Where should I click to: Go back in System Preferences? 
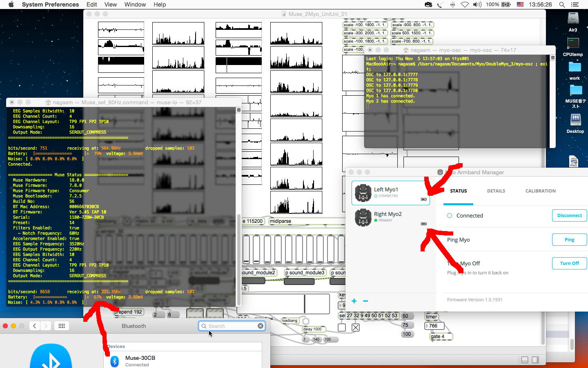click(35, 326)
